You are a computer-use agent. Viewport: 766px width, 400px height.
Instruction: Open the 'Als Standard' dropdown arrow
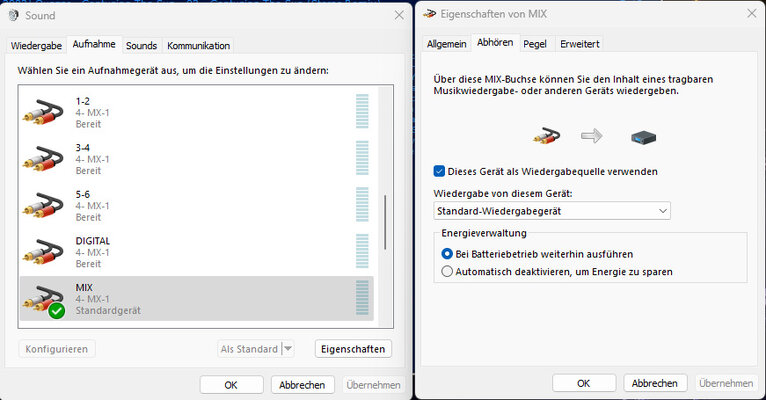tap(288, 349)
